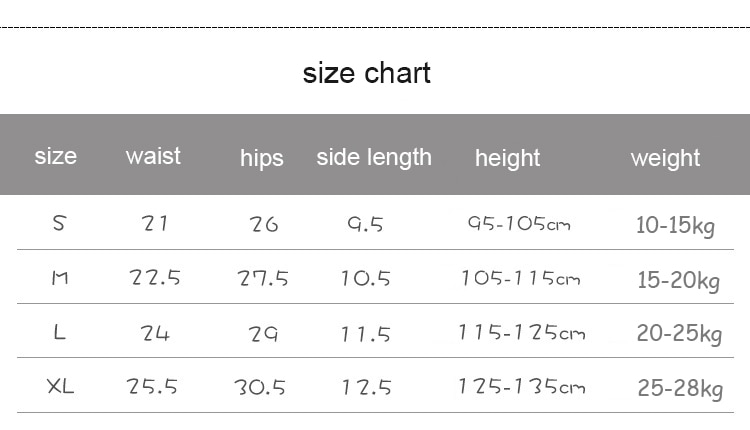Click waist value 22.5 for M

coord(154,277)
